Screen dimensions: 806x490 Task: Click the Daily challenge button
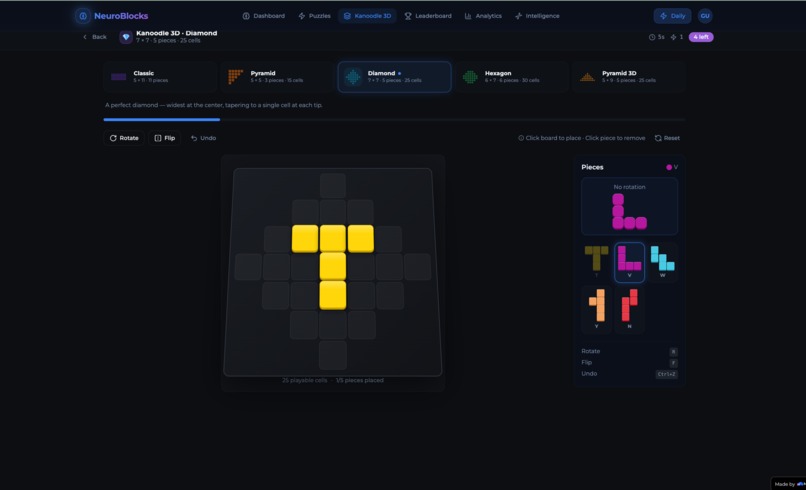click(x=672, y=16)
